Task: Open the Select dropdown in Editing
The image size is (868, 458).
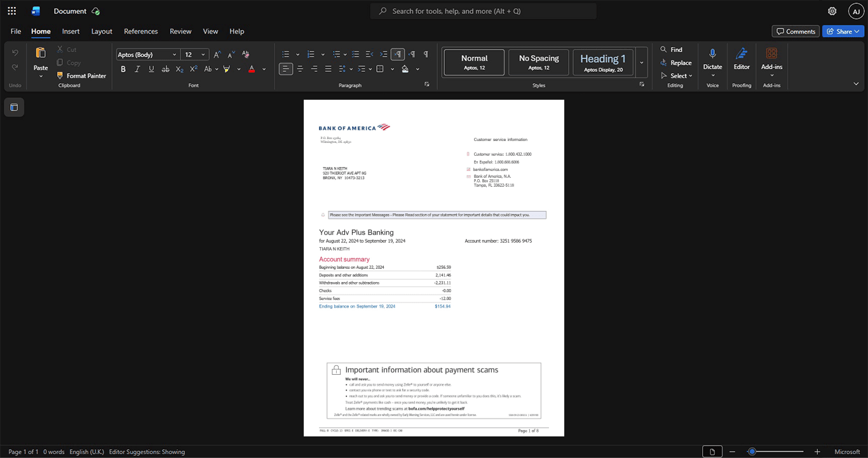Action: click(676, 76)
